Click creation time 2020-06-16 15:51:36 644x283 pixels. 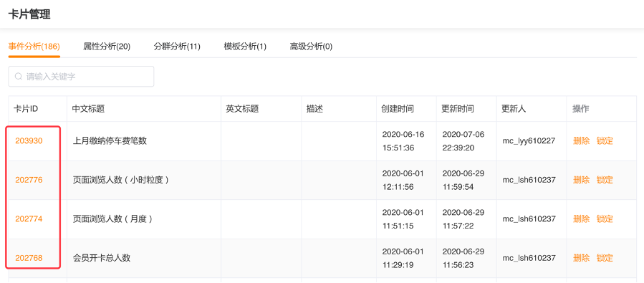click(403, 141)
